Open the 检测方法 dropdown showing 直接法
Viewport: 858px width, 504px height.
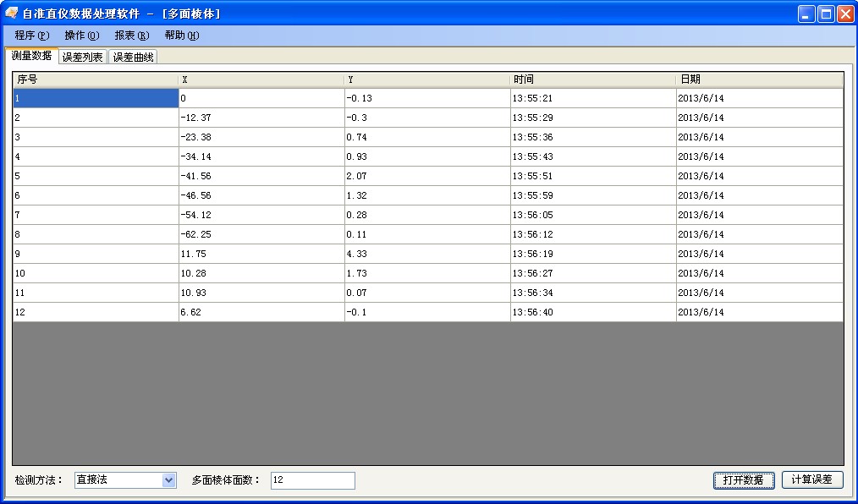click(x=169, y=479)
